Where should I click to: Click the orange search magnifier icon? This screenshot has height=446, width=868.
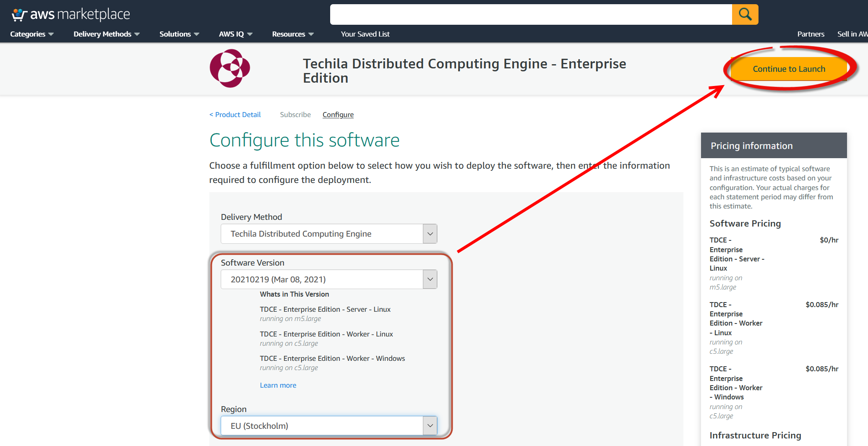pyautogui.click(x=745, y=14)
